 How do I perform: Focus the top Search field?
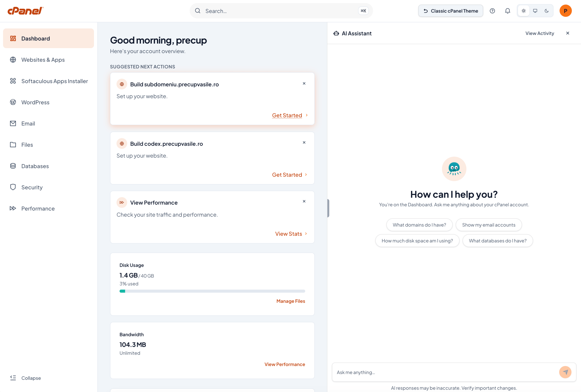[281, 11]
